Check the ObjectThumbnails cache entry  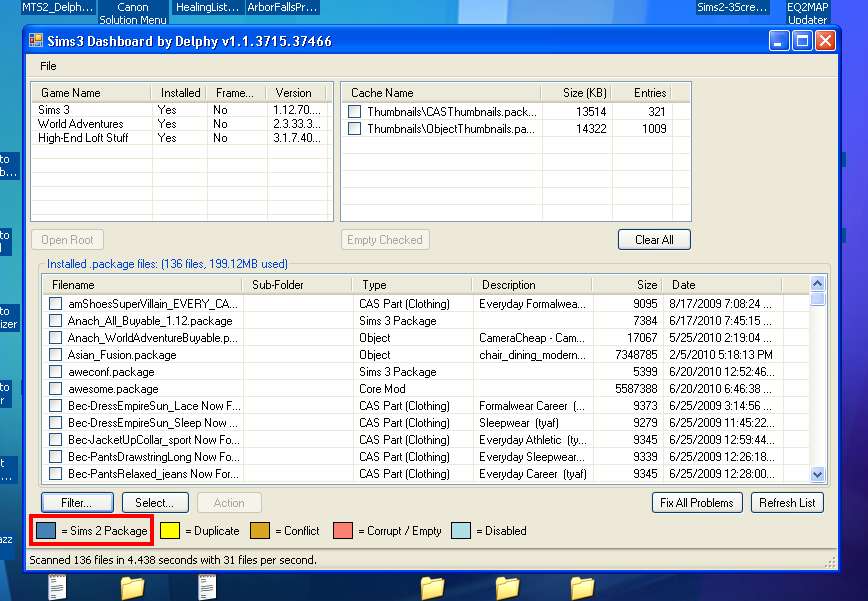[x=355, y=128]
